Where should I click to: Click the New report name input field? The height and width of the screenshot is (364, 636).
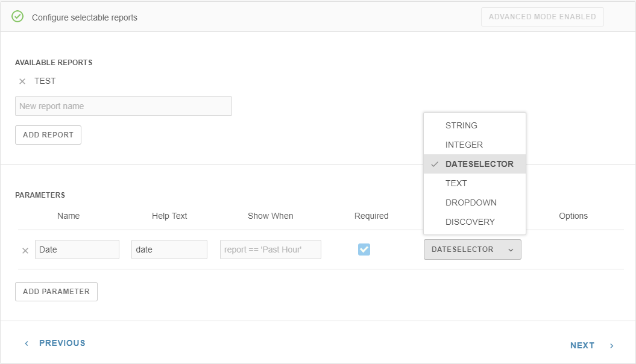click(123, 105)
